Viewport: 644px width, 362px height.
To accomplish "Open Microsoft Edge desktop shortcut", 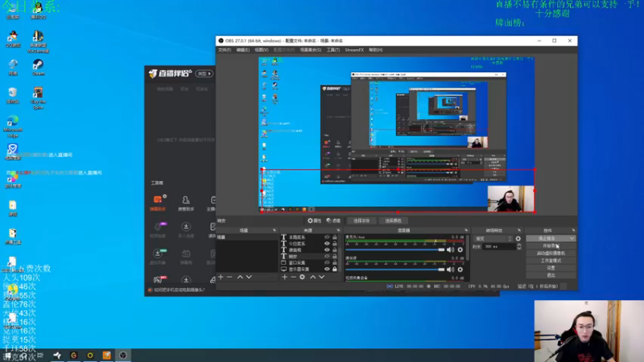I will (12, 126).
